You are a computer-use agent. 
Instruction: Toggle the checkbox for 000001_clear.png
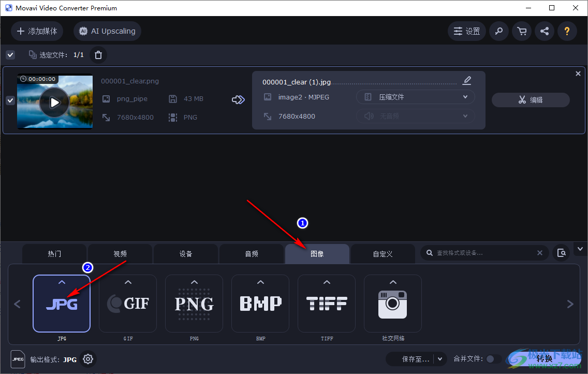click(10, 100)
